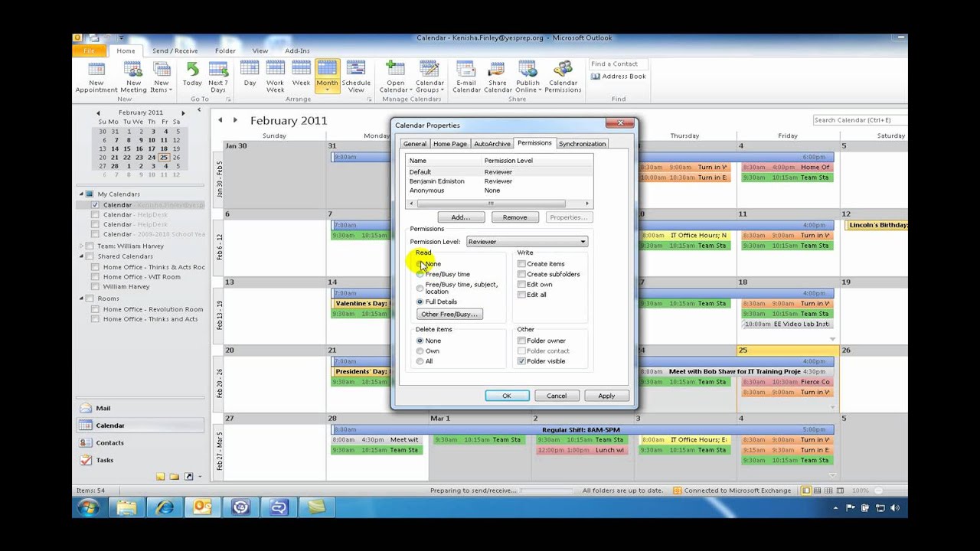
Task: Show Next 7 Days view
Action: click(218, 77)
